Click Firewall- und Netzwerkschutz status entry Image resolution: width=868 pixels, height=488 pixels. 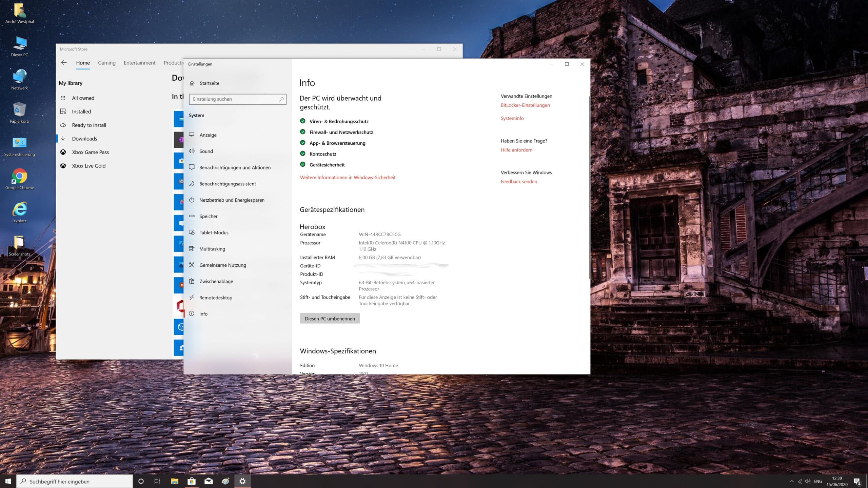click(336, 132)
